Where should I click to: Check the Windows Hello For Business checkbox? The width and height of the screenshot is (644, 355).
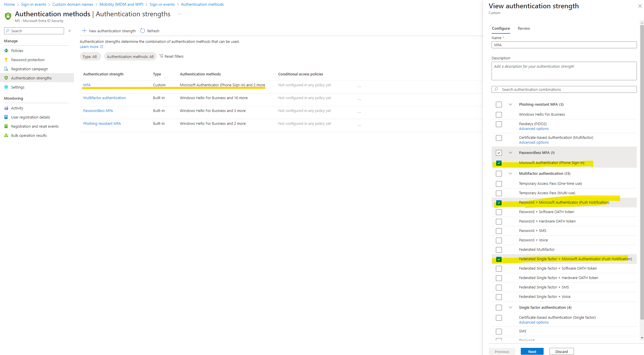[499, 115]
